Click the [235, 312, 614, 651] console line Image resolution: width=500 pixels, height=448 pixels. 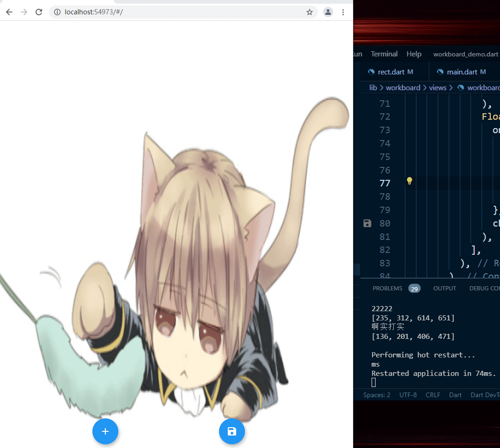413,318
